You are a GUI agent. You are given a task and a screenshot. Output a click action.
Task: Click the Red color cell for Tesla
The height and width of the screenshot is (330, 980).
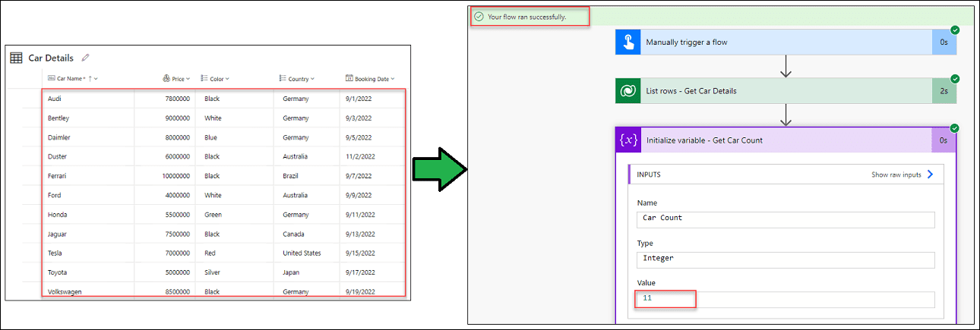coord(210,253)
